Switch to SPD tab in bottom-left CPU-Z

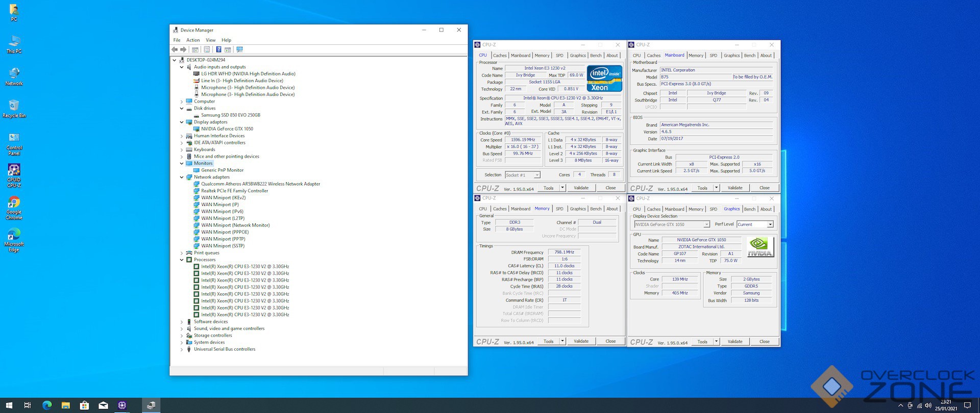pyautogui.click(x=559, y=209)
